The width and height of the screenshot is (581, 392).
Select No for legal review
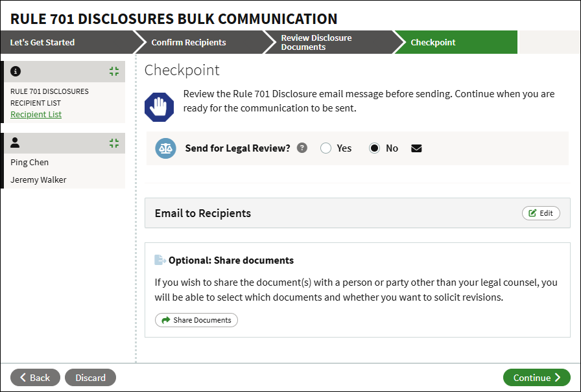(x=375, y=148)
